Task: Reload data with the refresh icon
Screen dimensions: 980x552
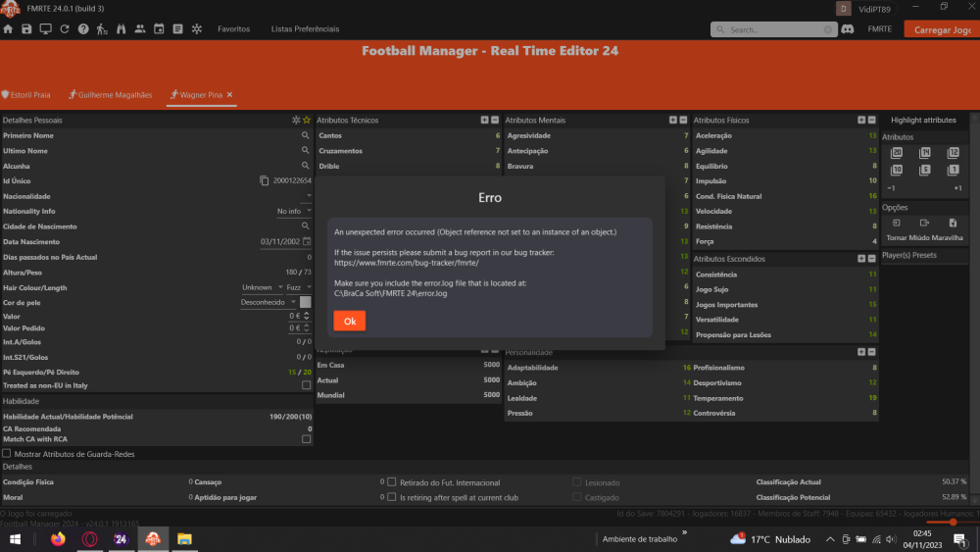Action: (65, 28)
